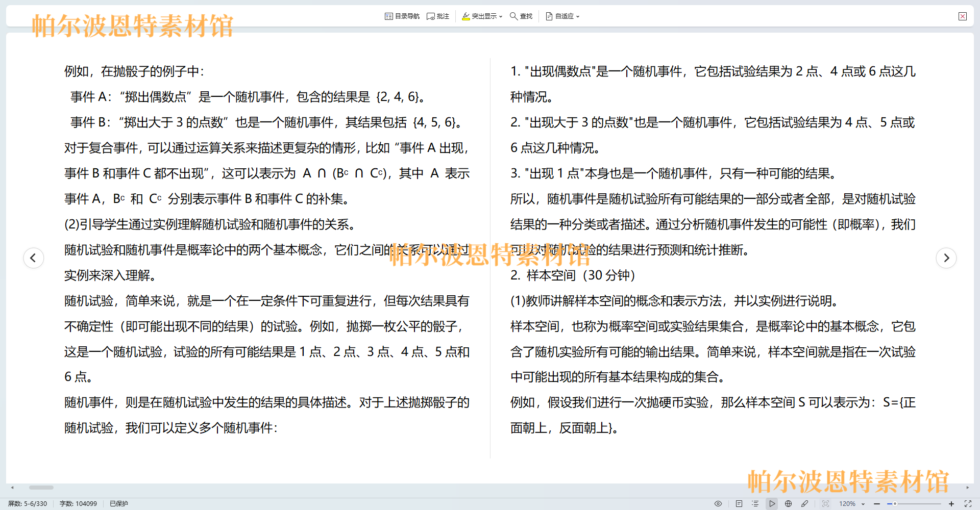Click 已保护 protection status
This screenshot has height=510, width=980.
(119, 504)
